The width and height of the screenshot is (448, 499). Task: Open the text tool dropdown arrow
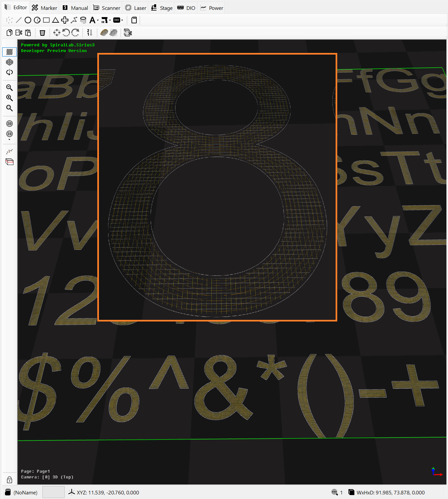[98, 21]
